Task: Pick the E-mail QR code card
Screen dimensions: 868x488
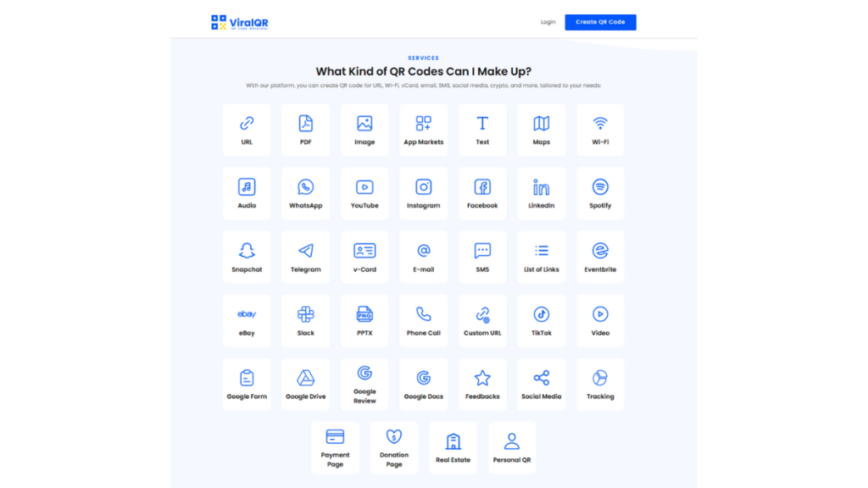Action: (x=424, y=258)
